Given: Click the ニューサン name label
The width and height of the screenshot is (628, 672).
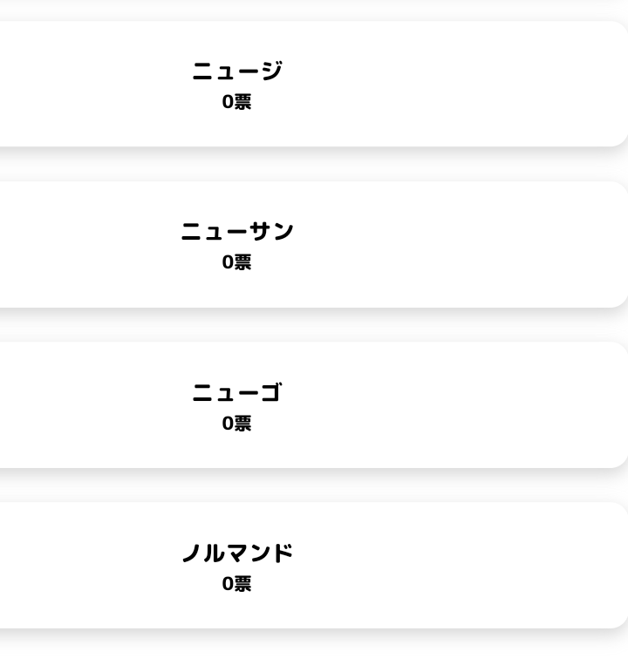Looking at the screenshot, I should click(x=236, y=231).
